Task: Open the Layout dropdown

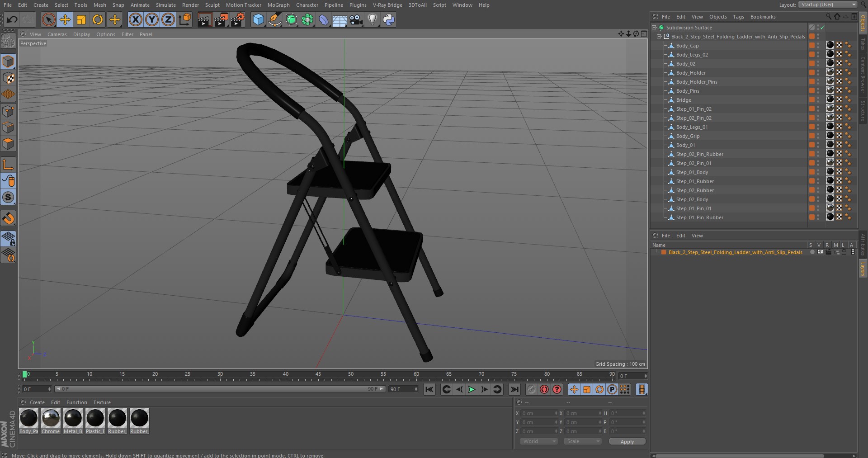Action: 828,5
